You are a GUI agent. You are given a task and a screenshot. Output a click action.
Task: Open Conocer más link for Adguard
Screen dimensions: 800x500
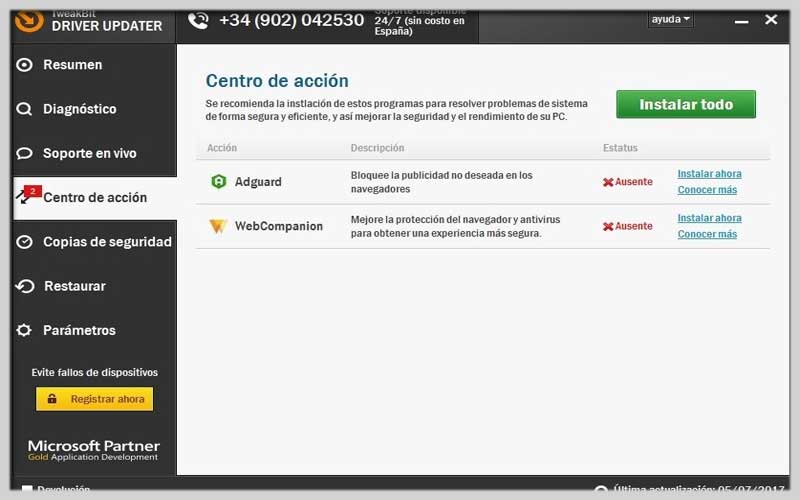(707, 190)
